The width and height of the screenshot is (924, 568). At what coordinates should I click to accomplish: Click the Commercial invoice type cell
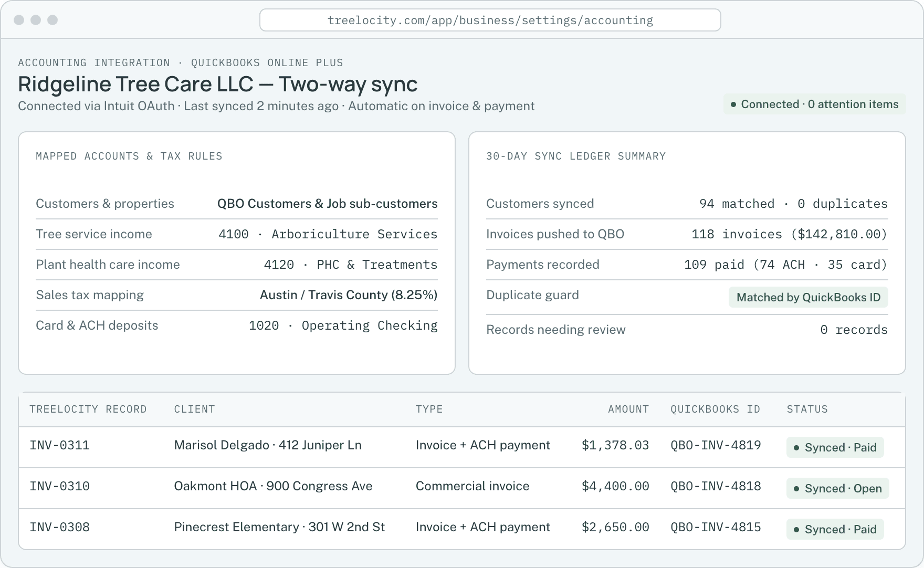pos(472,486)
